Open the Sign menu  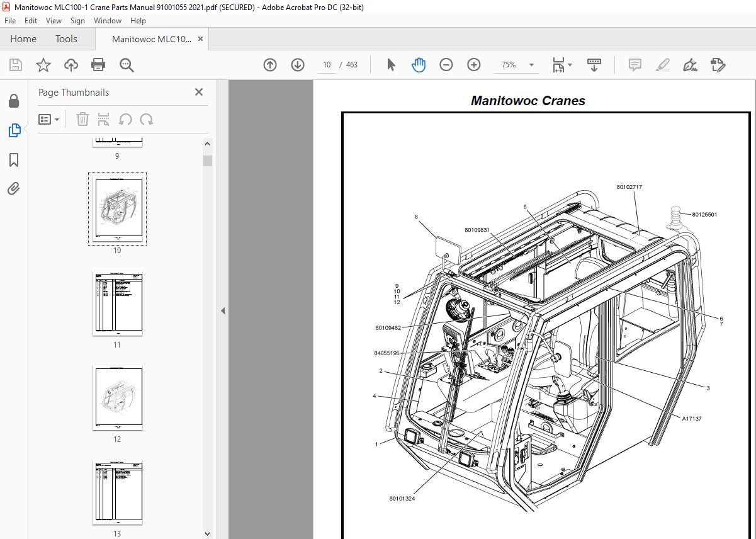tap(77, 21)
